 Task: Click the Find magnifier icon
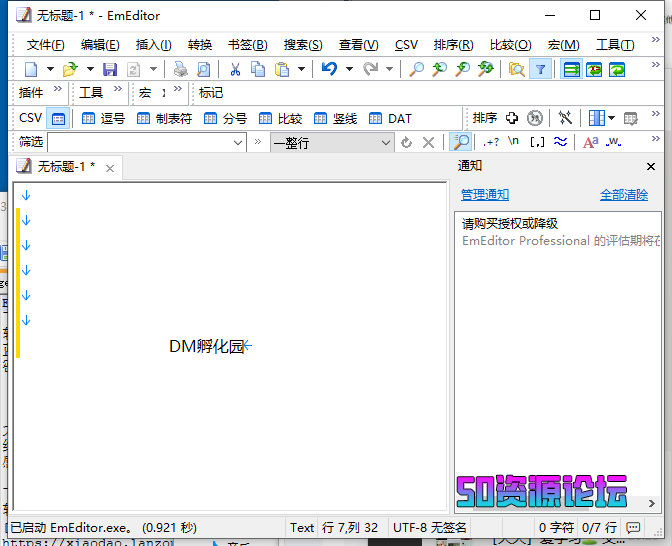tap(417, 69)
